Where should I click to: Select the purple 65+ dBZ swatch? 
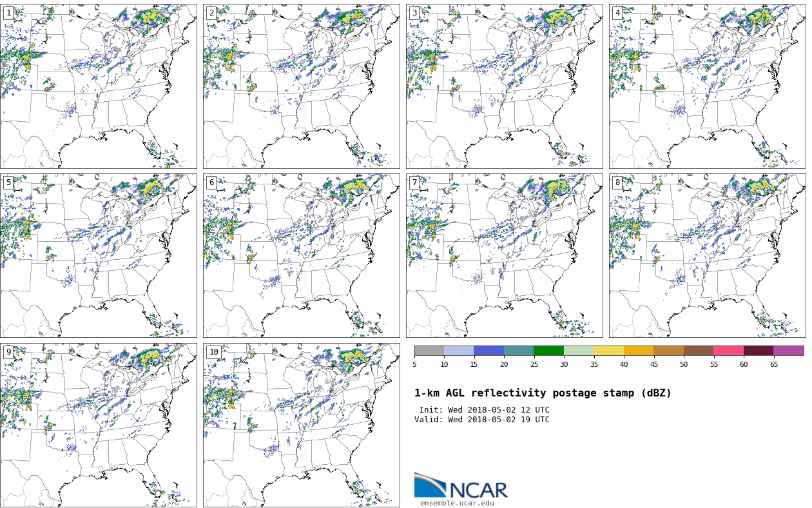(x=788, y=351)
